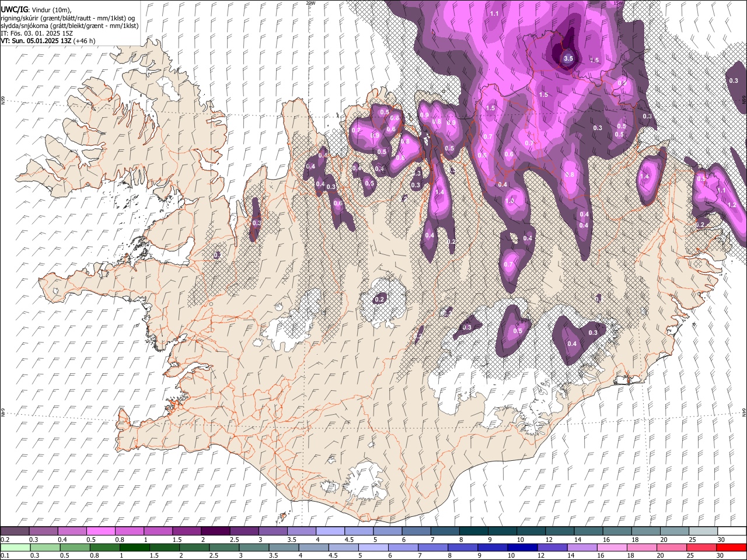Select the dark teal 9 swatch in the upper legend
The width and height of the screenshot is (747, 560).
[x=502, y=531]
